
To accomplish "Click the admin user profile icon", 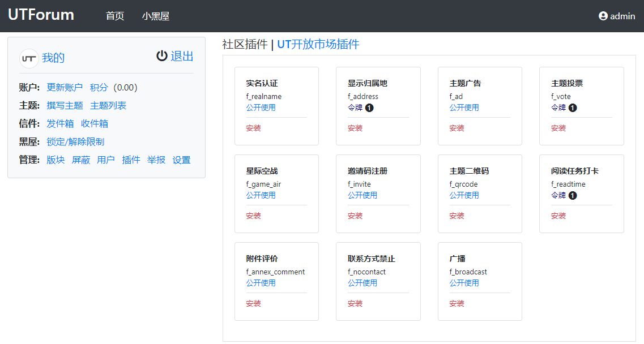I will (603, 16).
